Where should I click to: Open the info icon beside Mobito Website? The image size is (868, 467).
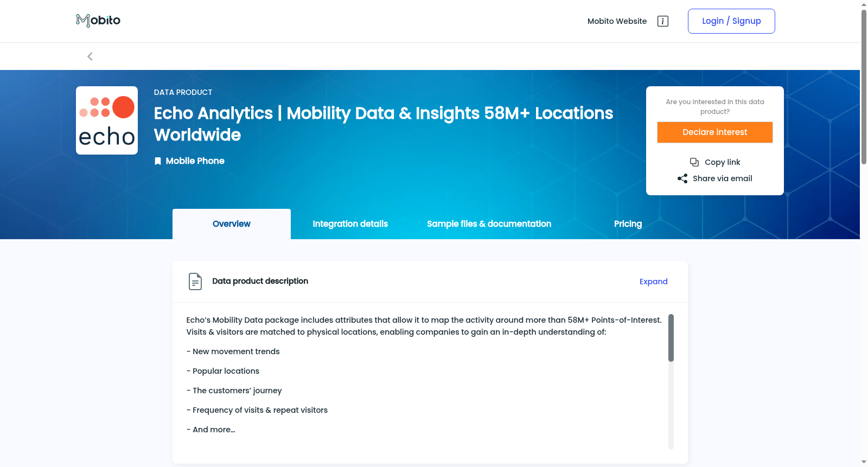click(662, 21)
